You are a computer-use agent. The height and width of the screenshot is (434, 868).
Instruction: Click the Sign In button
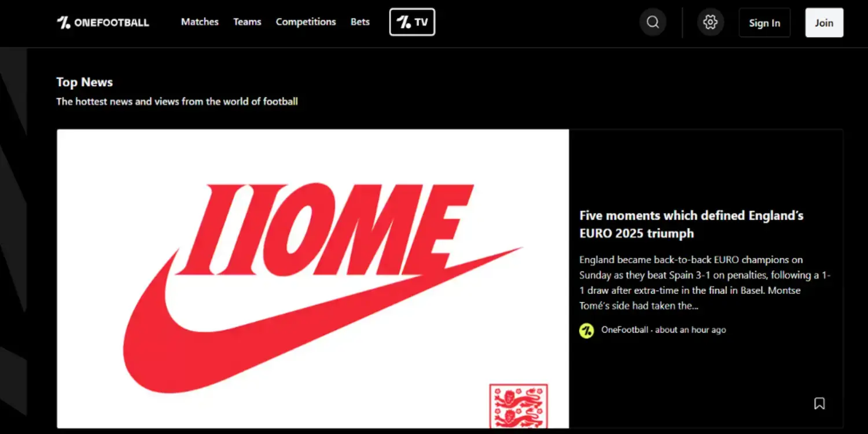click(764, 23)
